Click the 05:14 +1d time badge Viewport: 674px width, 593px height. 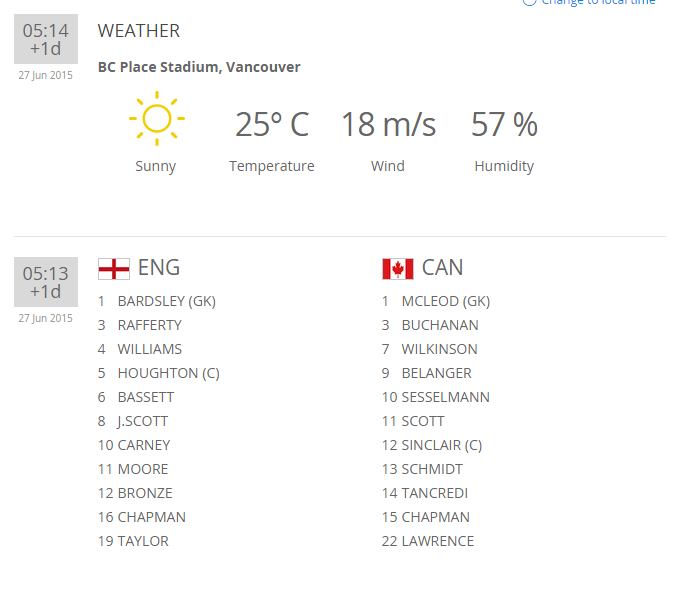click(x=46, y=39)
